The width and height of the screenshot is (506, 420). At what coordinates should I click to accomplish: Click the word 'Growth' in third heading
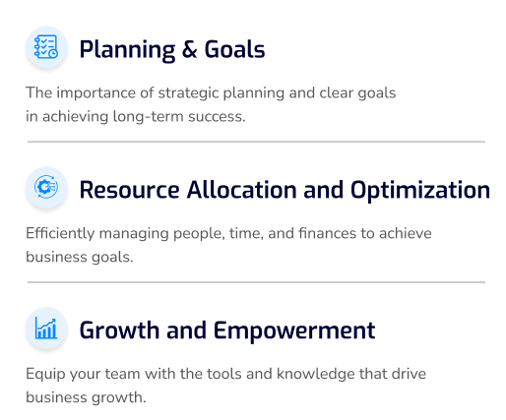[119, 330]
